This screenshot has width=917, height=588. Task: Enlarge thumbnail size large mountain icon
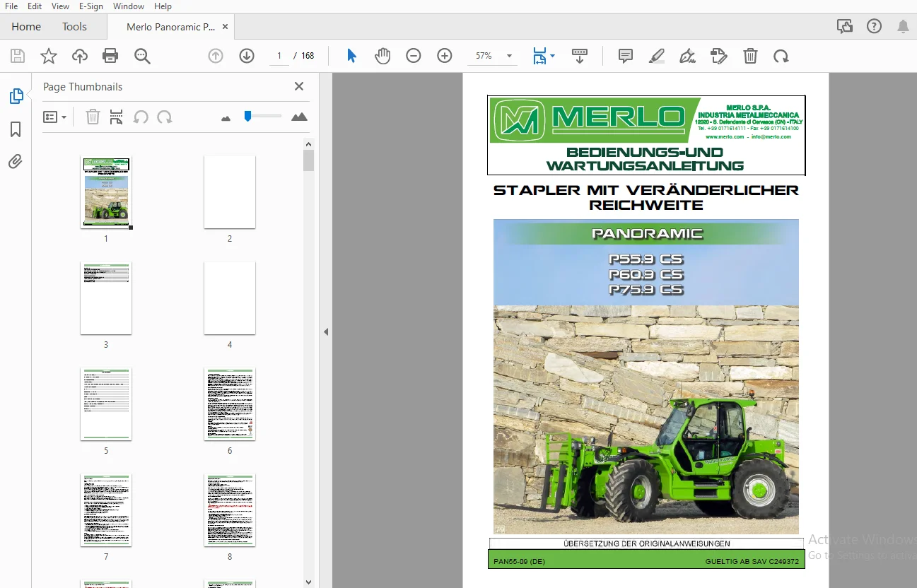[299, 117]
